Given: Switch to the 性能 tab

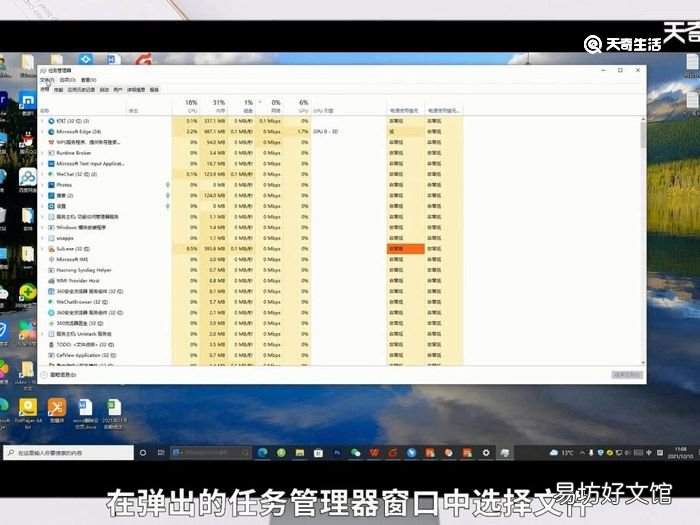Looking at the screenshot, I should click(58, 90).
